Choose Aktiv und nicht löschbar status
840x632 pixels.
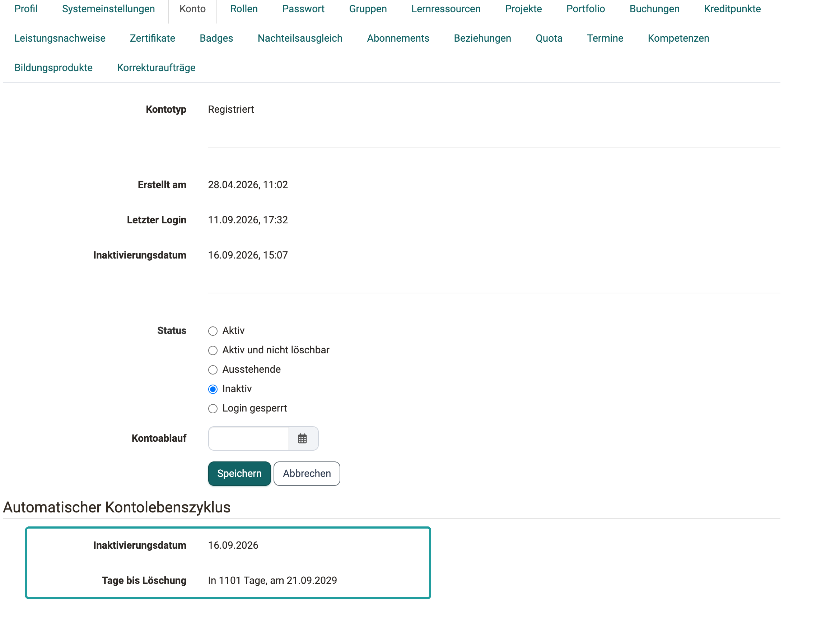click(213, 350)
